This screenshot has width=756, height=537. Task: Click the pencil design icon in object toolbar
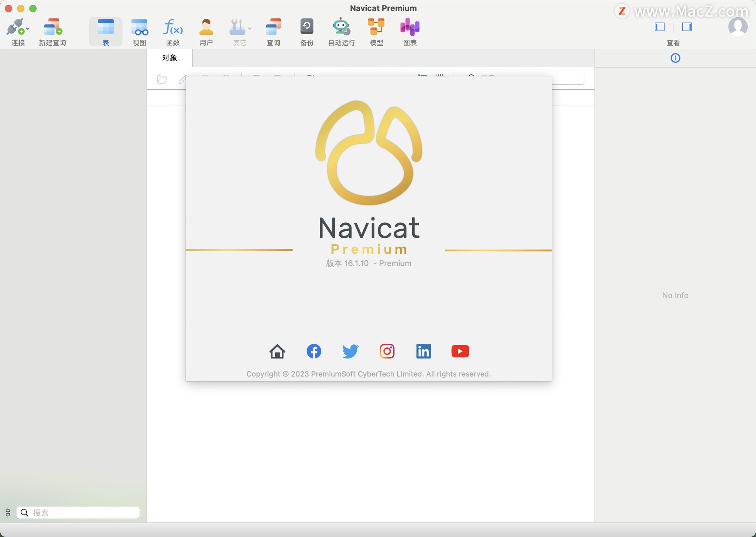coord(182,80)
